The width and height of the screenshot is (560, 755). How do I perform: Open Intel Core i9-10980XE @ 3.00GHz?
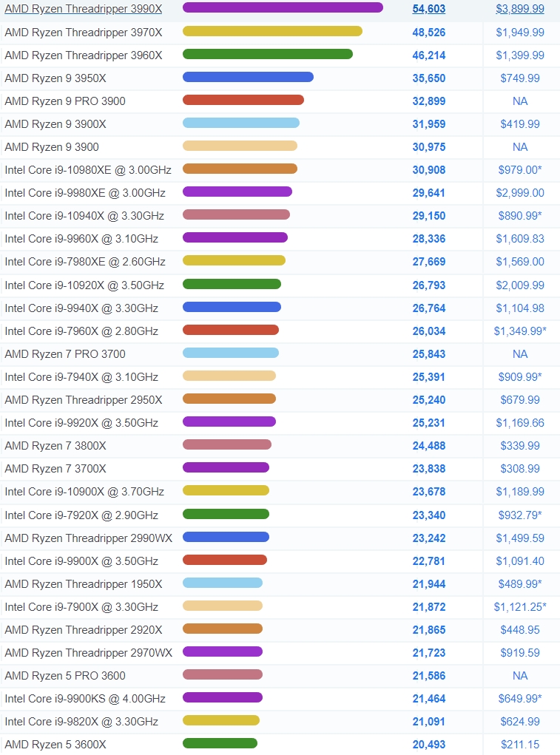88,170
